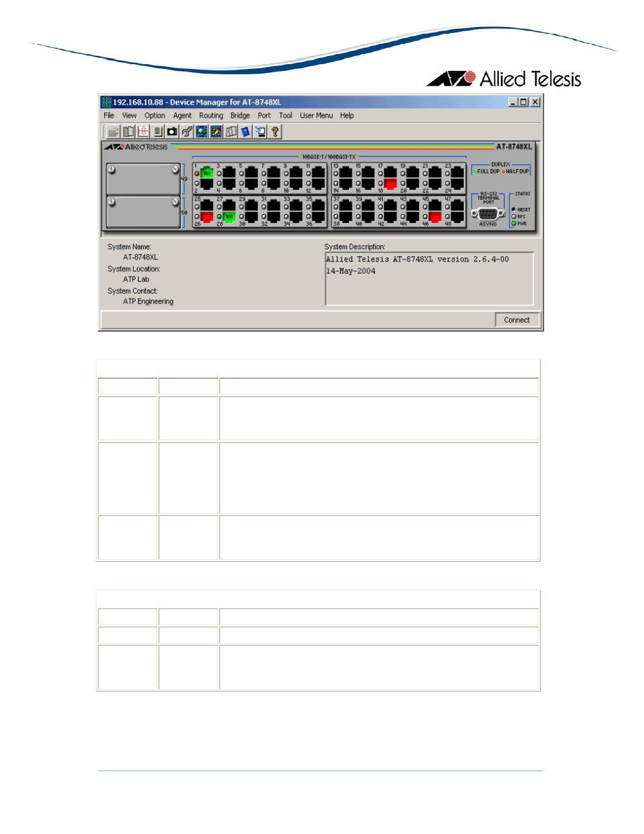Select green port 1 on the switch
The image size is (644, 834).
pos(207,173)
